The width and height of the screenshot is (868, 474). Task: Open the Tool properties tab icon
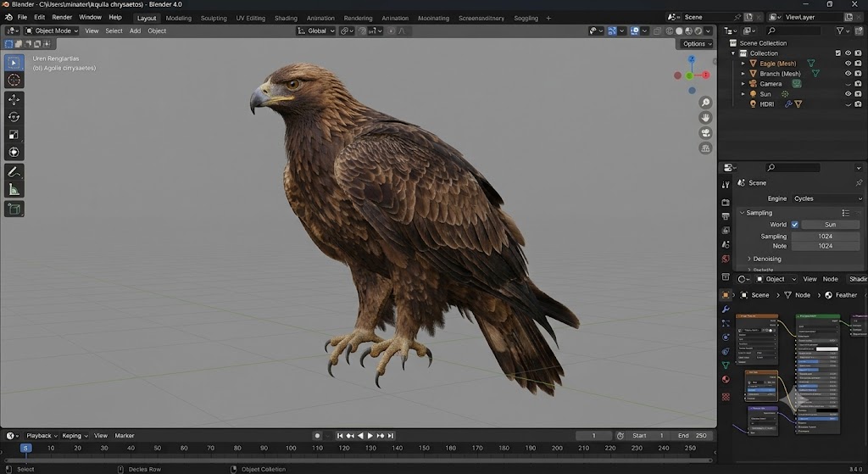pyautogui.click(x=726, y=185)
